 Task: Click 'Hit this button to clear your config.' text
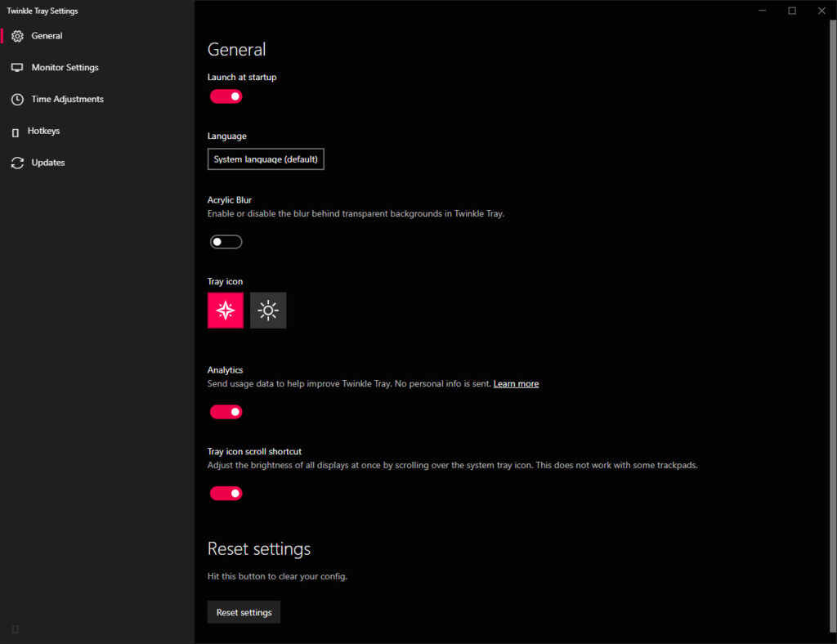point(278,576)
